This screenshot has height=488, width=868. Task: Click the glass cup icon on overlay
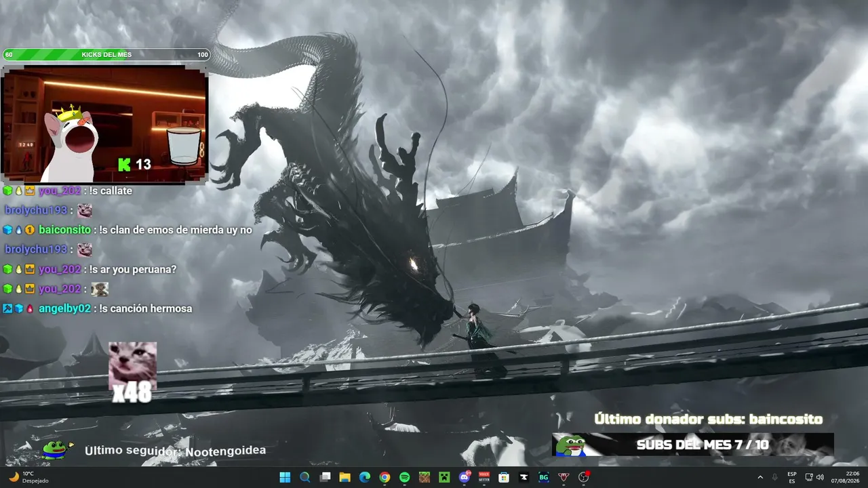pos(184,146)
